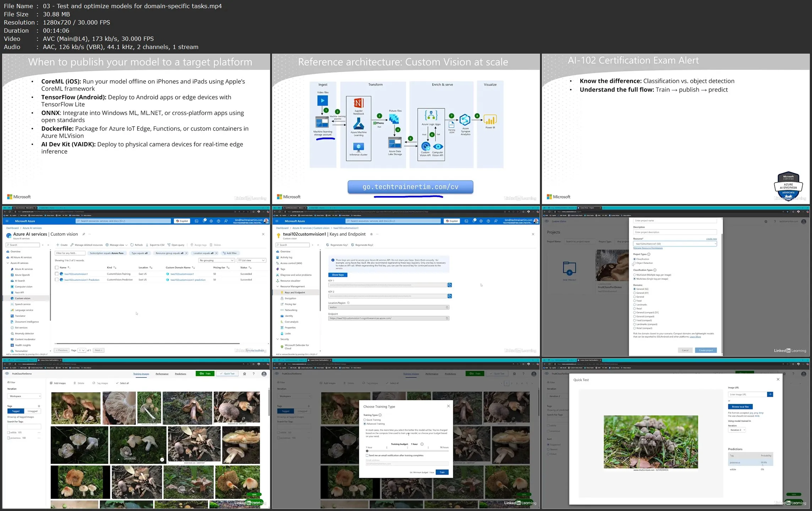Image resolution: width=812 pixels, height=511 pixels.
Task: Open the Resource dropdown showing twai102multiservice1
Action: tap(675, 244)
